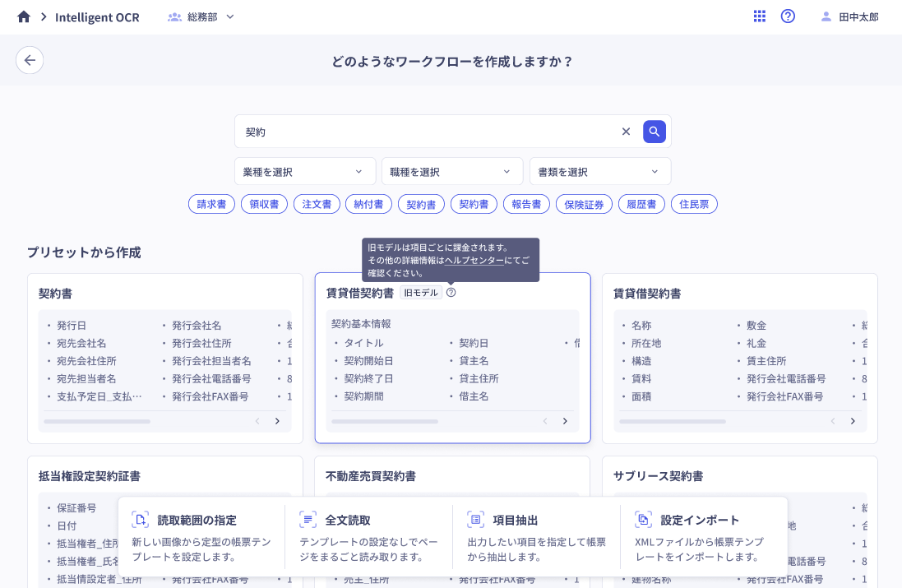Viewport: 902px width, 588px height.
Task: Click the blue search magnifier button
Action: pos(655,132)
